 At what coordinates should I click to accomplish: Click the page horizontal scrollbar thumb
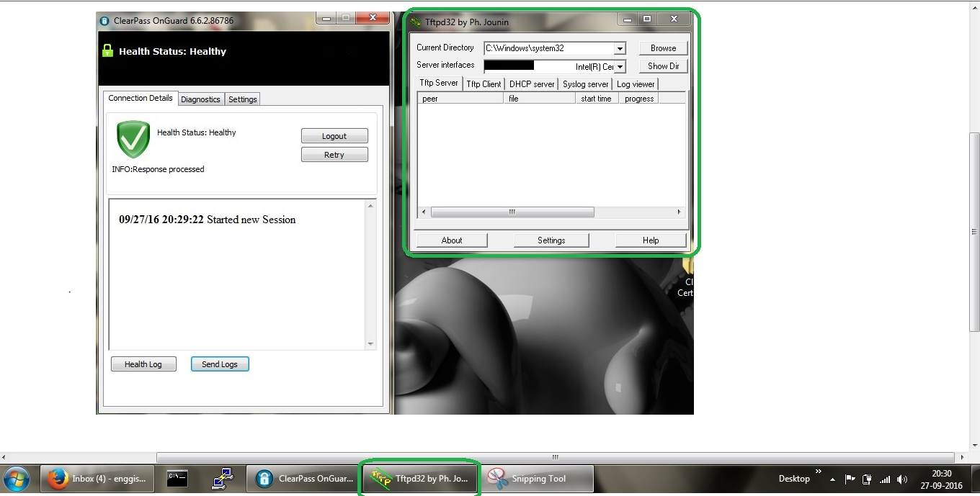tap(556, 457)
